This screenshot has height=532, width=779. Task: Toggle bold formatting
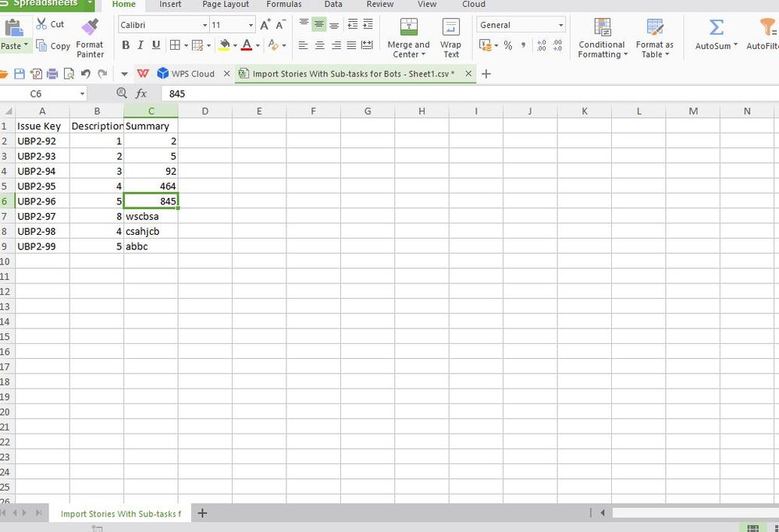[x=125, y=45]
